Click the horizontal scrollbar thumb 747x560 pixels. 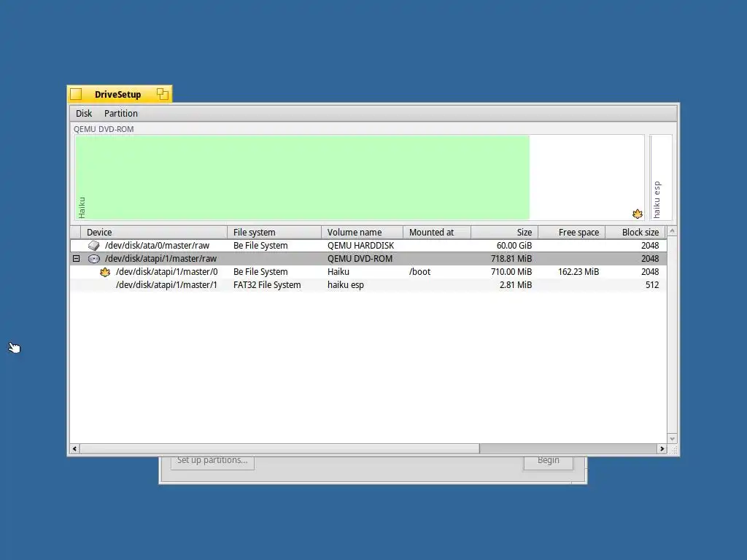pos(279,448)
